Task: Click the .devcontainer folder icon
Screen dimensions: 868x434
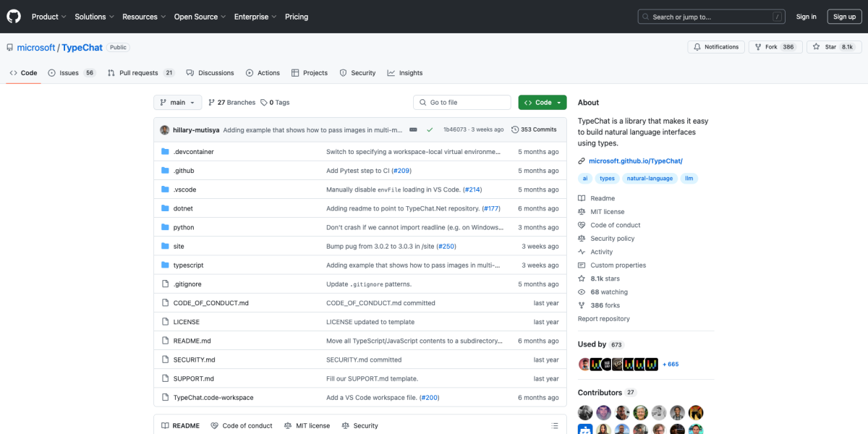Action: (x=165, y=152)
